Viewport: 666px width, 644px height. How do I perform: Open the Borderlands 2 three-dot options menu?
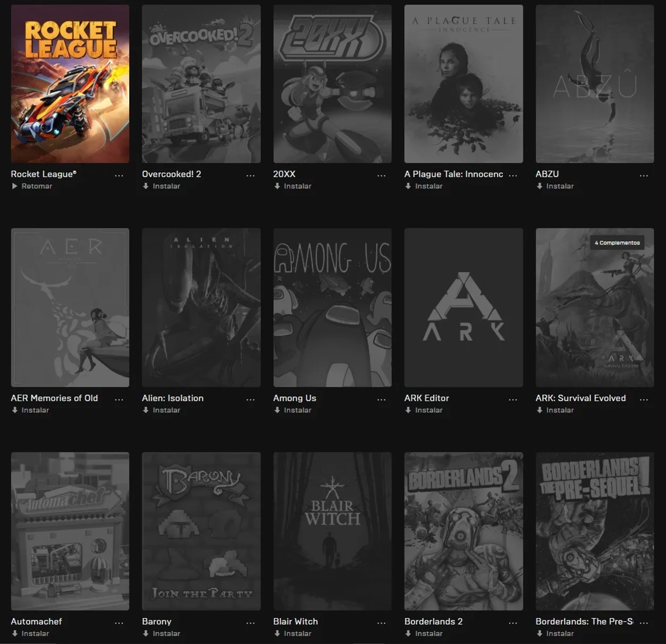pyautogui.click(x=513, y=623)
